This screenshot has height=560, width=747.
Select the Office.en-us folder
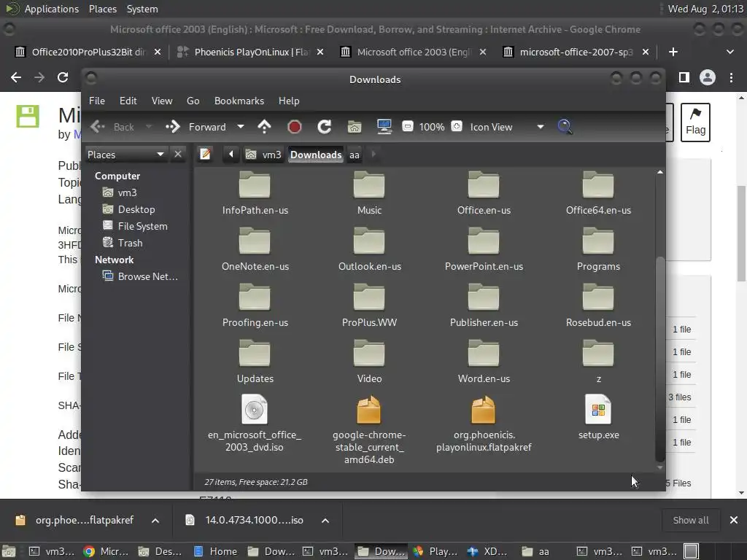click(484, 193)
